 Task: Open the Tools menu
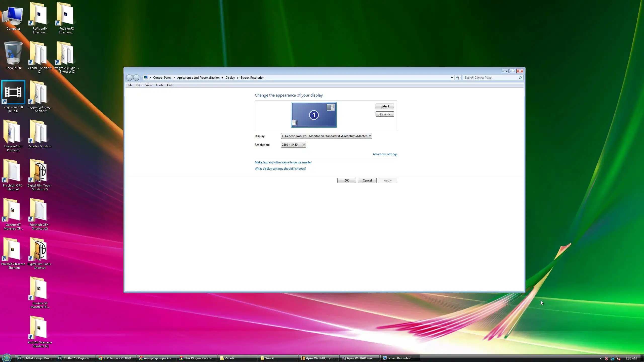click(159, 85)
